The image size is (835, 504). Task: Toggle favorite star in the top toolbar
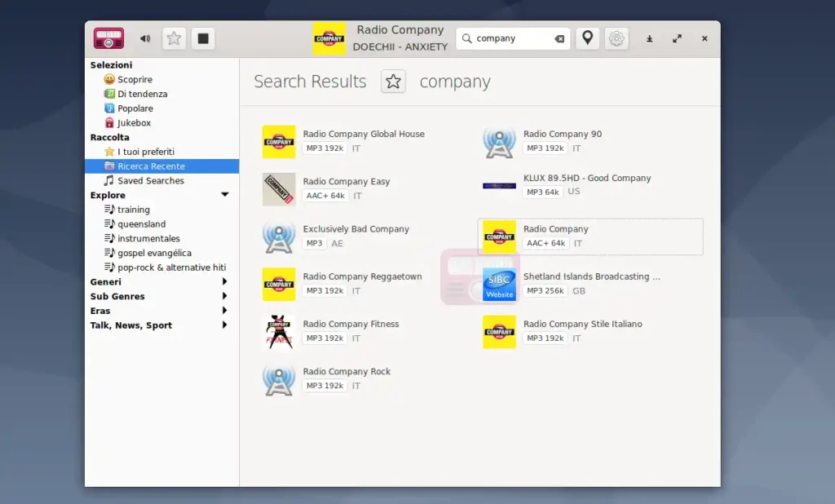pos(174,38)
